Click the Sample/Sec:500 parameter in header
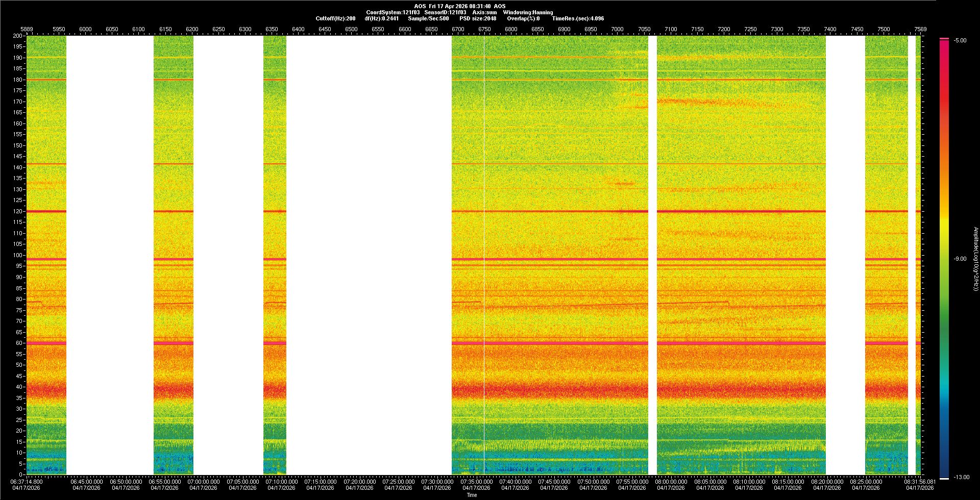Viewport: 980px width, 500px height. 428,18
